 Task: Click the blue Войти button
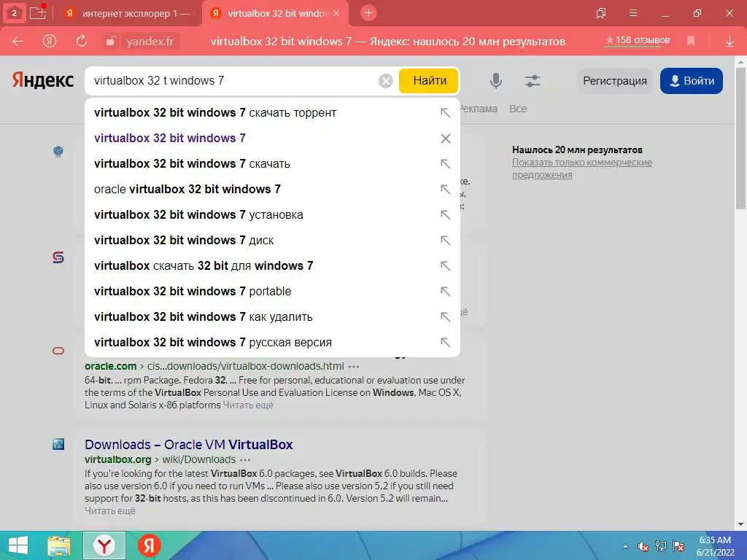point(692,80)
